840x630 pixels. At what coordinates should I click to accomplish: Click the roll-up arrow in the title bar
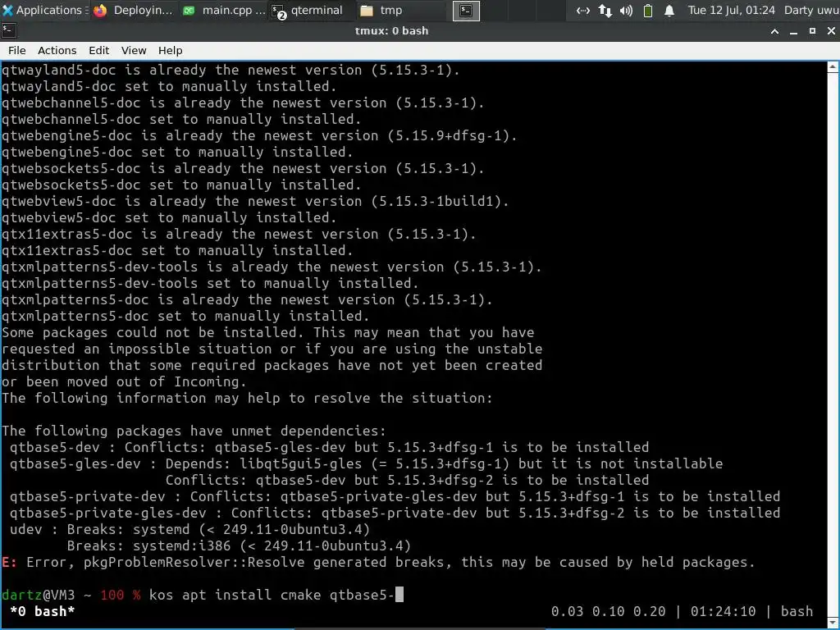[x=774, y=31]
